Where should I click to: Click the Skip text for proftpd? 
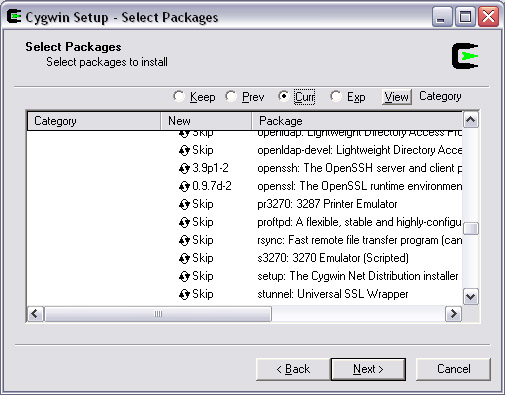tap(203, 222)
